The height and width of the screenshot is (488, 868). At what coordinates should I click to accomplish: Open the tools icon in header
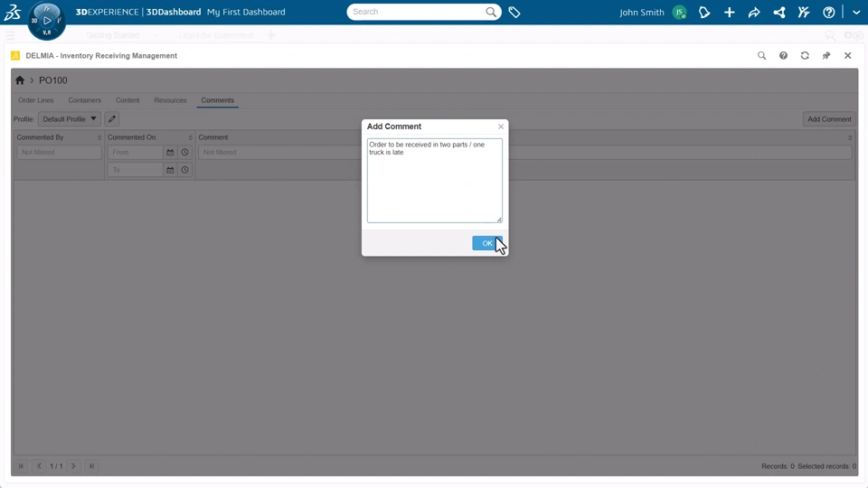click(x=804, y=12)
